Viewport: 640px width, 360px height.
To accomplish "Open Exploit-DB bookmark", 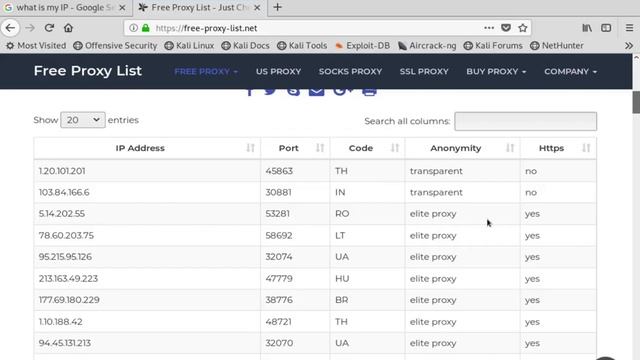I will (362, 46).
